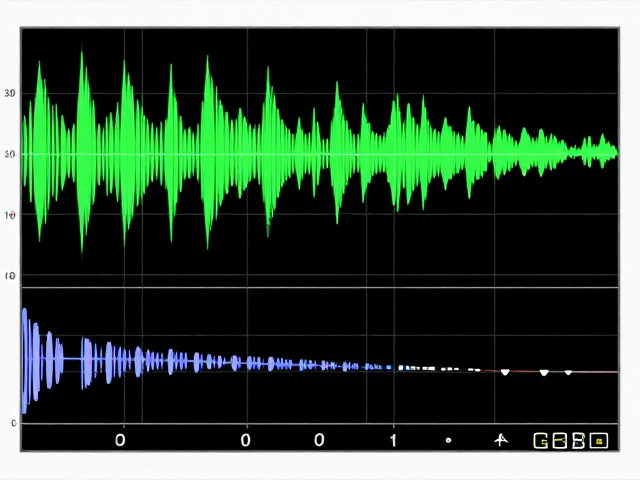Click the last white marker on lower track
640x480 pixels.
click(x=568, y=372)
